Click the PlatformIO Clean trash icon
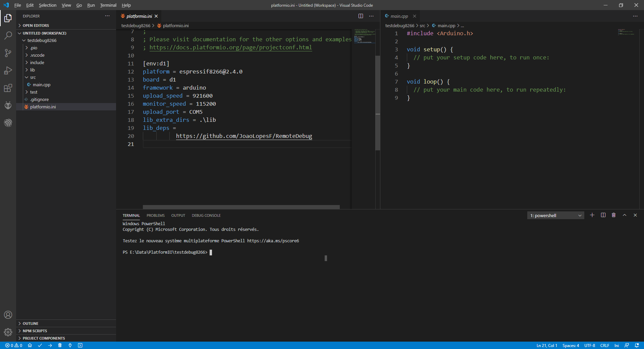Screen dimensions: 644x349 pos(60,345)
